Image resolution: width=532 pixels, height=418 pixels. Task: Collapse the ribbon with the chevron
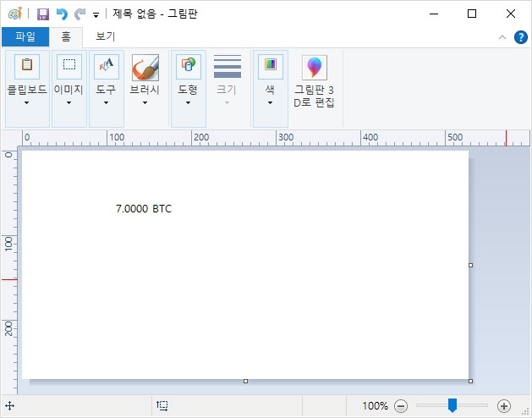click(x=502, y=37)
